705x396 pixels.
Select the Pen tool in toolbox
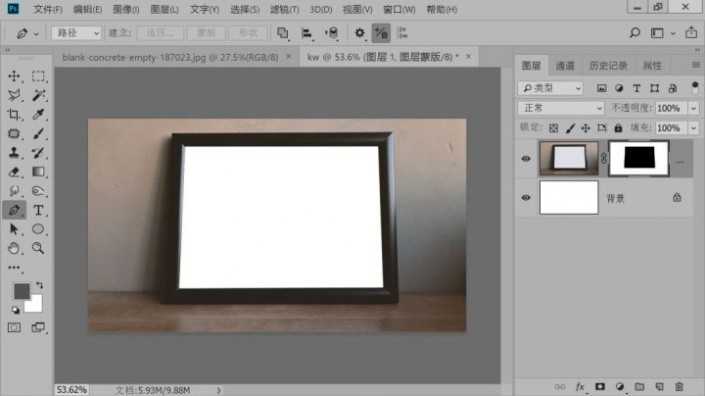(x=14, y=210)
